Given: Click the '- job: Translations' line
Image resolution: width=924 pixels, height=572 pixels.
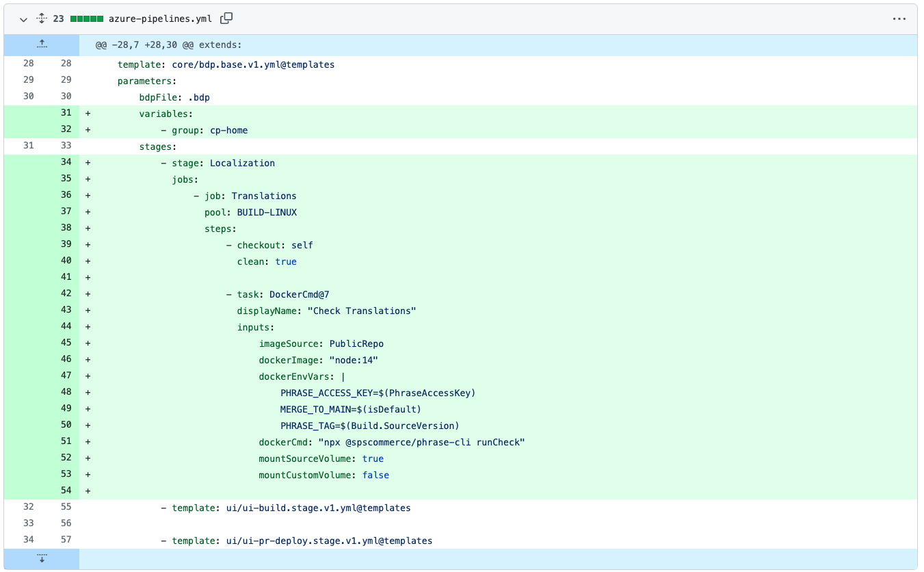Looking at the screenshot, I should coord(245,196).
